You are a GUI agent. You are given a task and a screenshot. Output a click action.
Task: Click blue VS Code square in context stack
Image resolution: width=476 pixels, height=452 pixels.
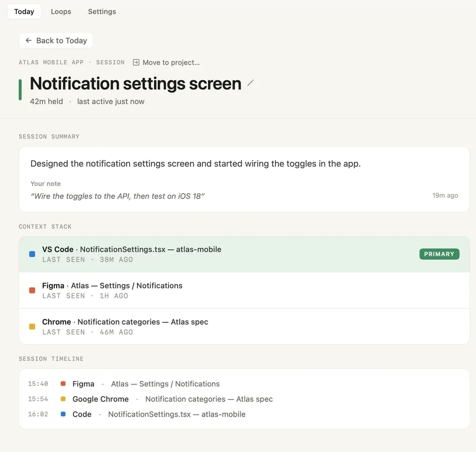pyautogui.click(x=32, y=254)
